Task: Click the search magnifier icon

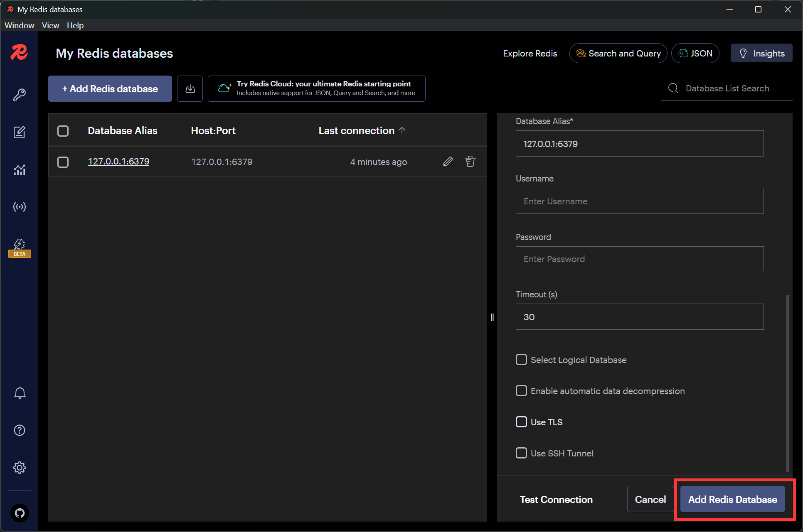Action: pyautogui.click(x=673, y=88)
